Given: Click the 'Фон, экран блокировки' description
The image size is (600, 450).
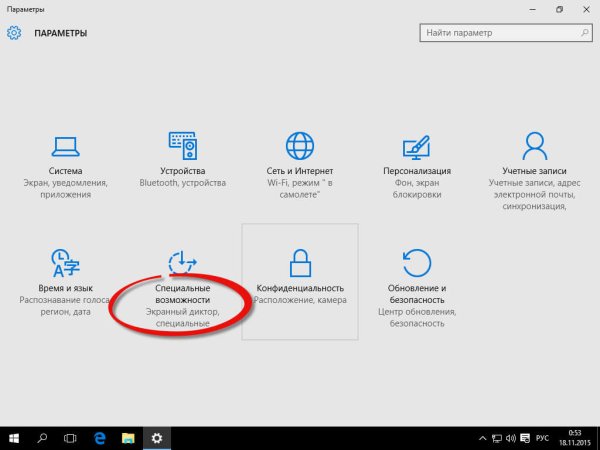Looking at the screenshot, I should click(417, 189).
